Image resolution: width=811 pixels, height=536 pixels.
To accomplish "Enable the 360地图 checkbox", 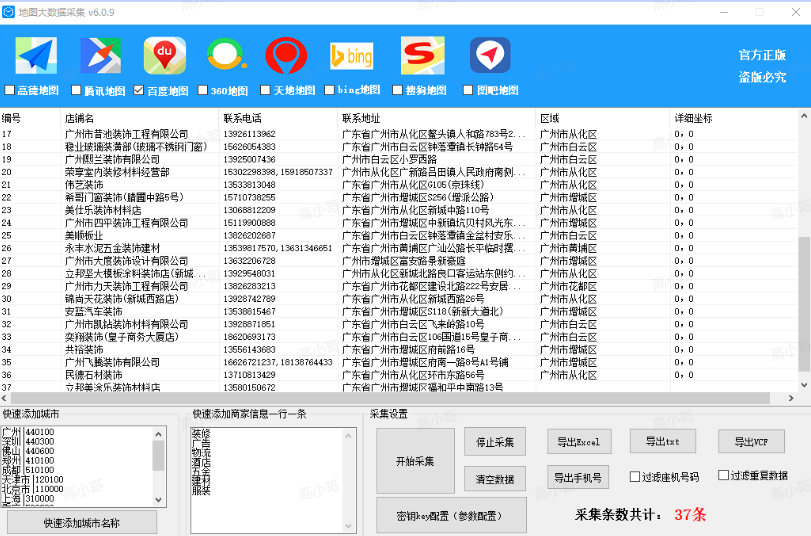I will 203,90.
